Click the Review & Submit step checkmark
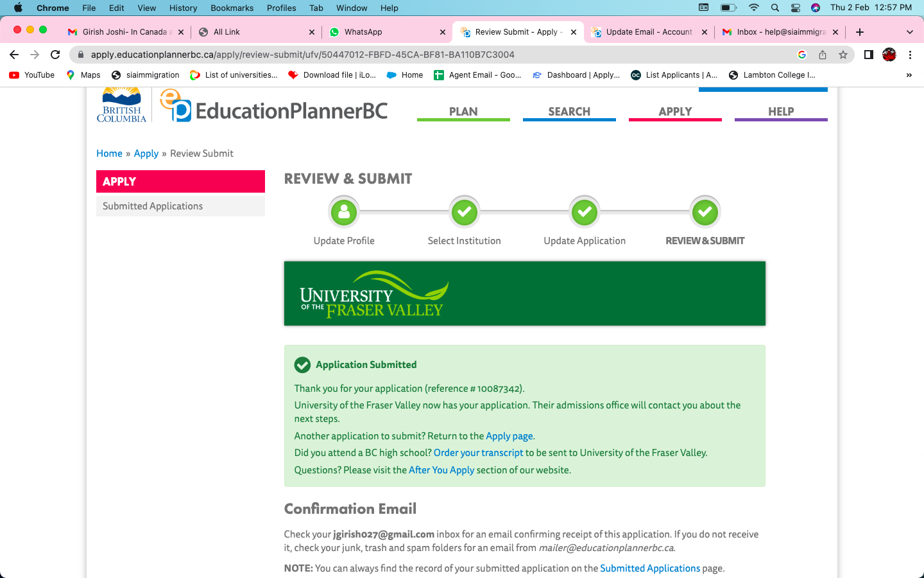 point(705,212)
